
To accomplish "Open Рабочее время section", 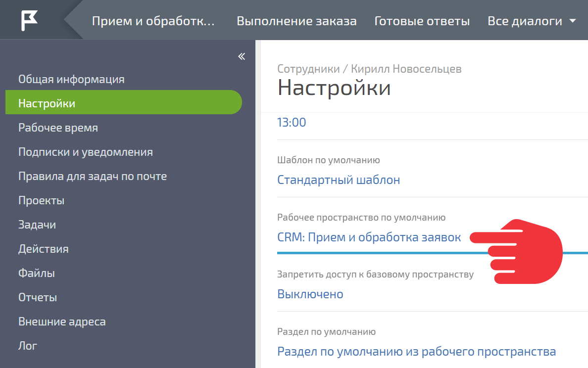I will click(x=58, y=128).
